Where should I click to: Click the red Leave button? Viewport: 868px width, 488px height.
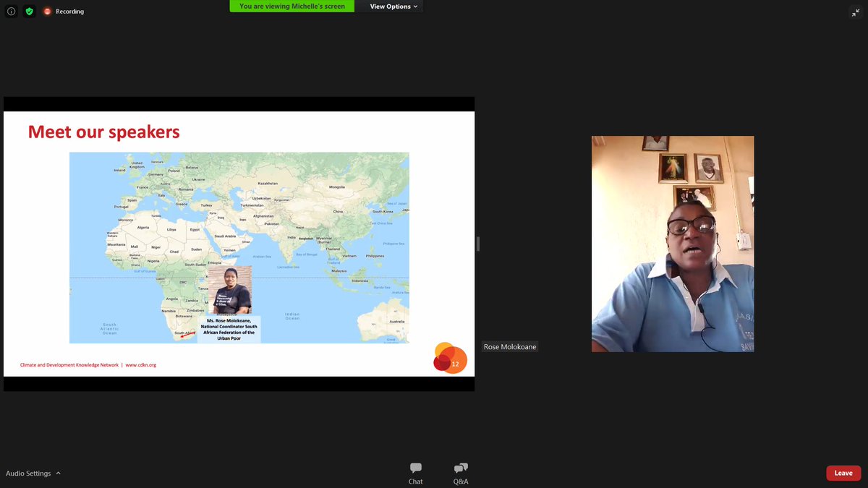click(x=843, y=473)
